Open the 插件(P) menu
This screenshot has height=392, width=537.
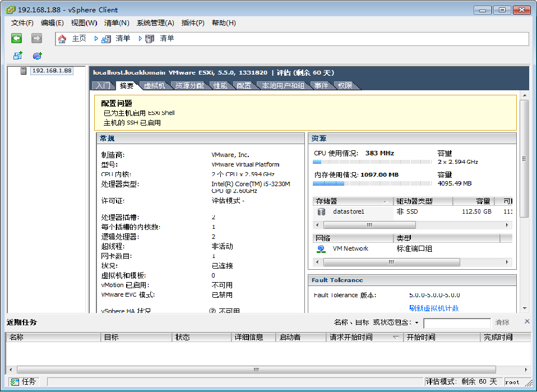193,23
